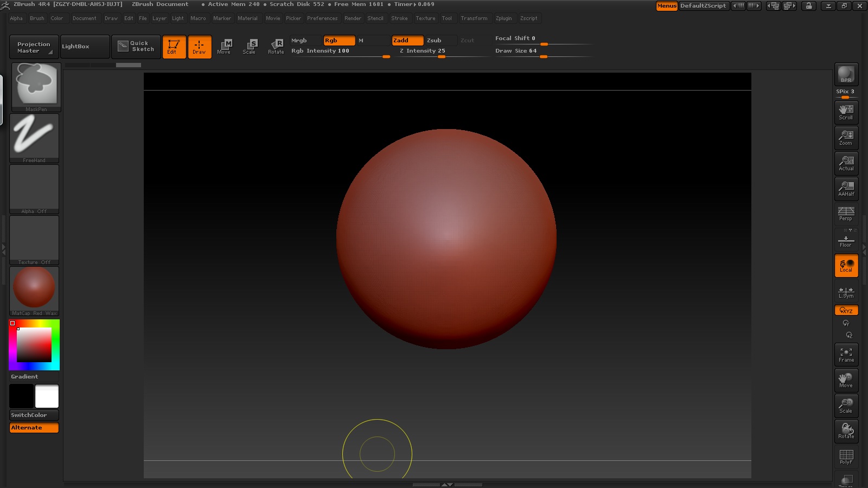Open the MatCap Red Wax material picker

(34, 291)
